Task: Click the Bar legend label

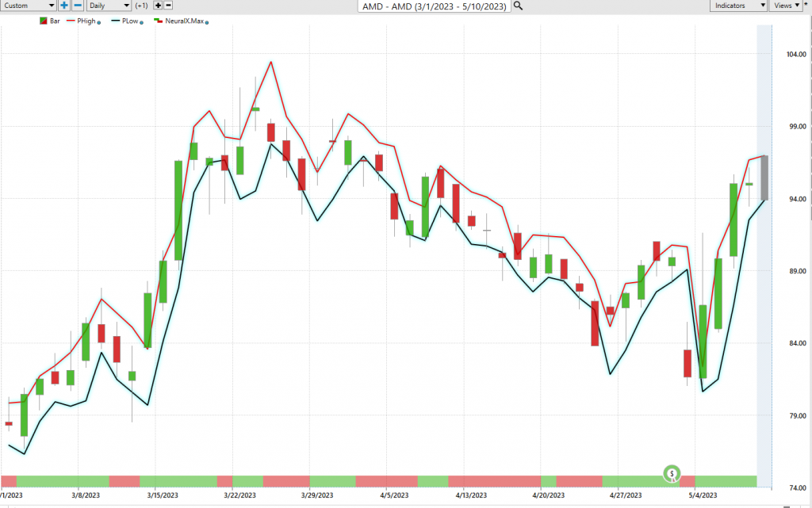Action: [x=55, y=21]
